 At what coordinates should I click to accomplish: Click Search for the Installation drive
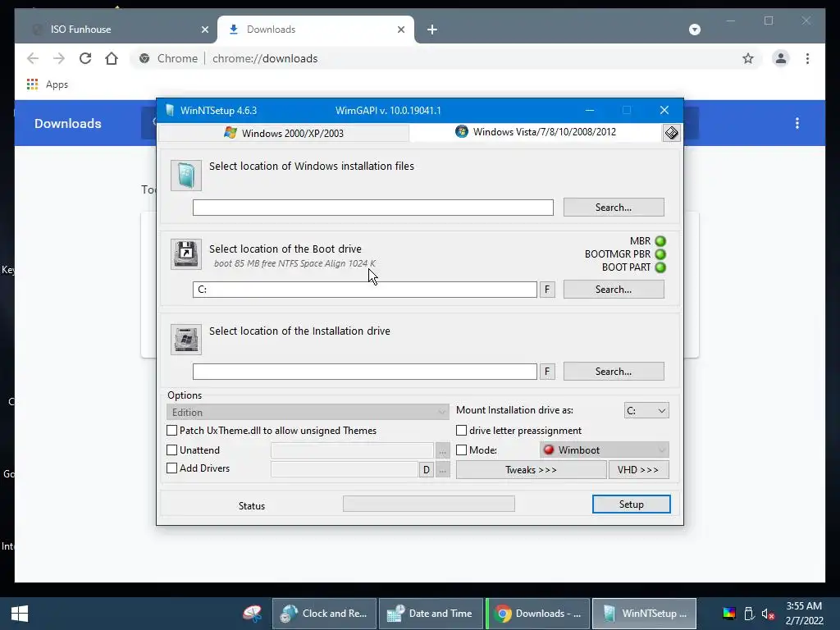[x=614, y=372]
